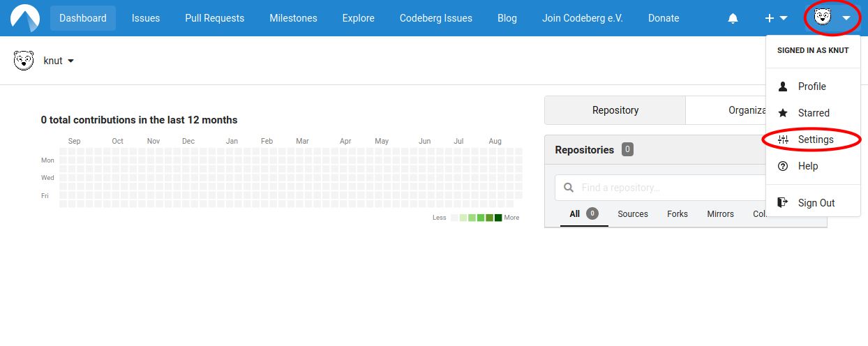
Task: Open the notifications bell
Action: 733,19
